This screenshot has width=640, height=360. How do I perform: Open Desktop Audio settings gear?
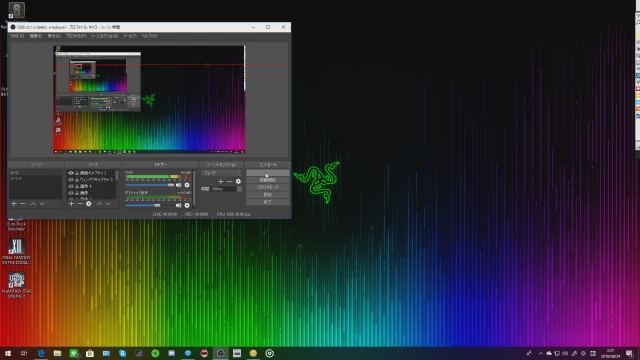[187, 205]
